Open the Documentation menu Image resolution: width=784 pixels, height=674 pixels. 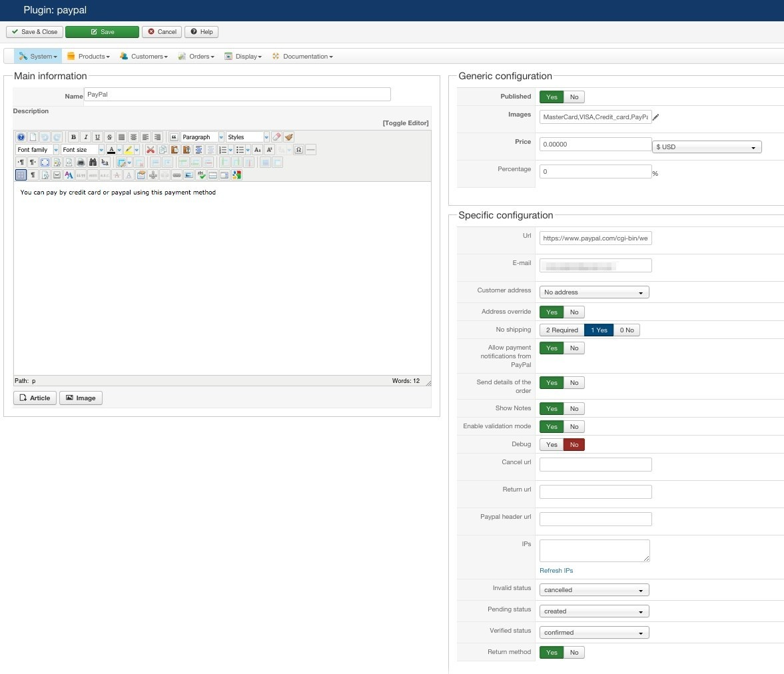click(303, 57)
